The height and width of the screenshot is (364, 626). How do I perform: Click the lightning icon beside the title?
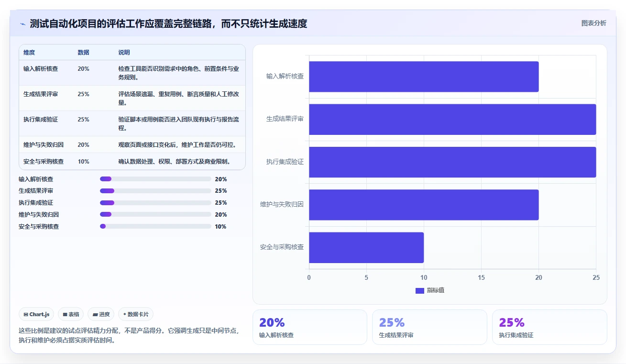click(x=22, y=24)
